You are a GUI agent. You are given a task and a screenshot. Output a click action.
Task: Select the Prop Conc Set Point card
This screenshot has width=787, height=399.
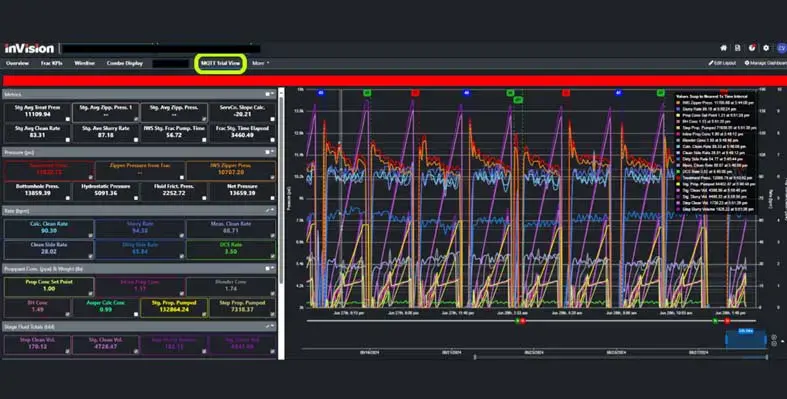(x=49, y=287)
